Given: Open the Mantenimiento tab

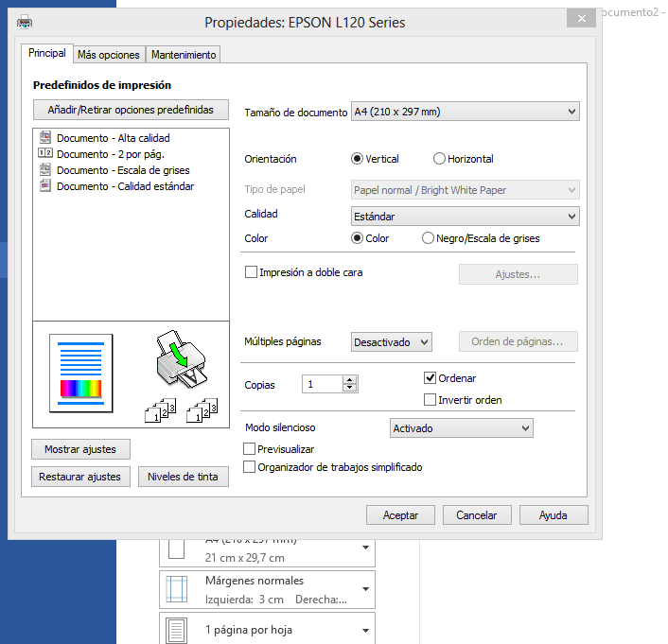Looking at the screenshot, I should point(184,55).
